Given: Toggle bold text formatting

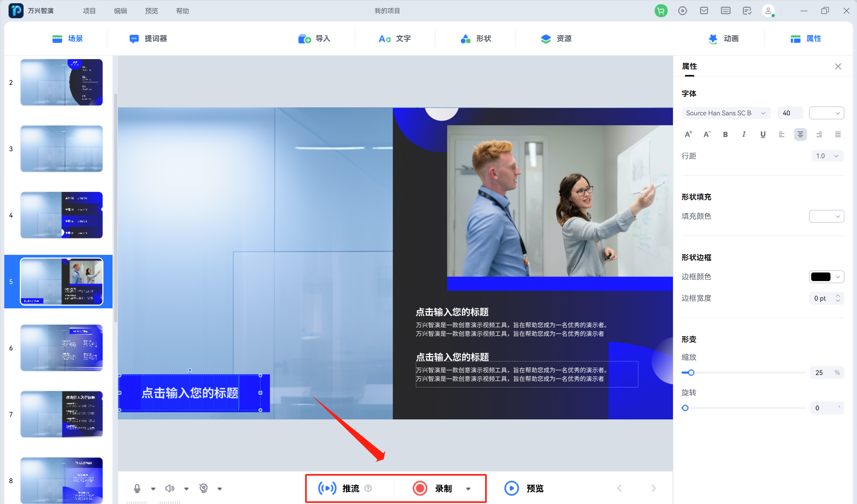Looking at the screenshot, I should click(725, 134).
